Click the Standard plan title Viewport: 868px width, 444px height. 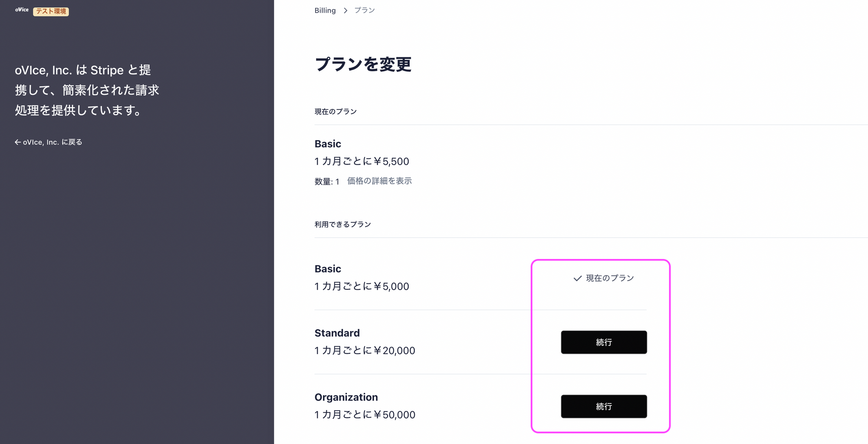[337, 333]
